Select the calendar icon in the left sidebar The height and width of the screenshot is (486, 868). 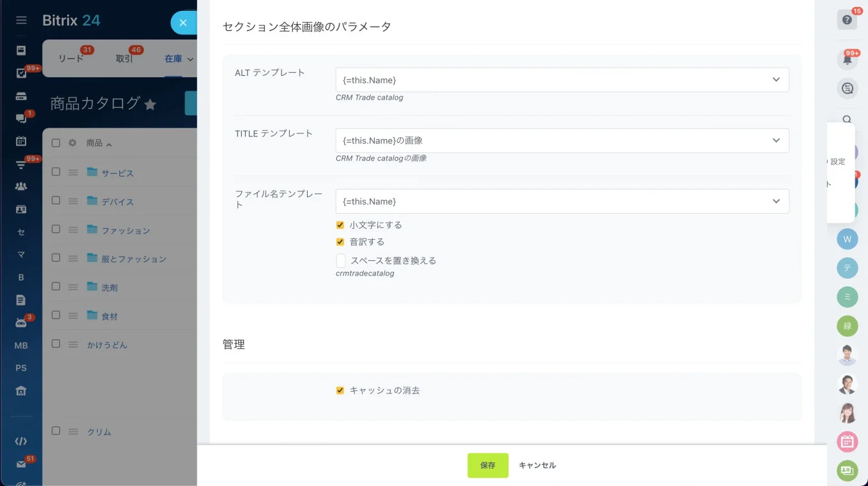pos(21,141)
